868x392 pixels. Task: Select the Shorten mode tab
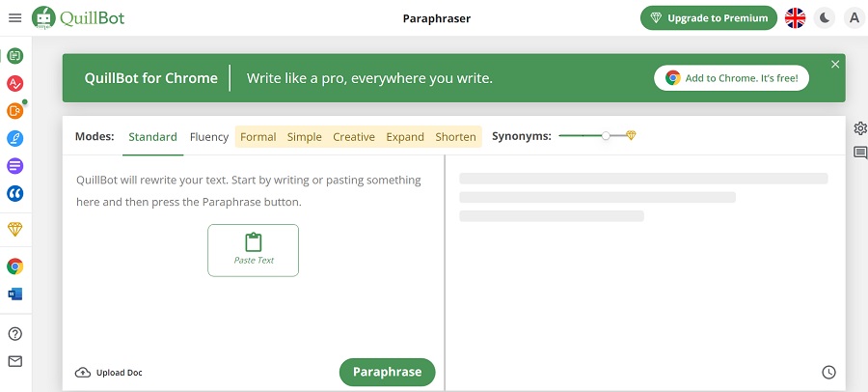click(455, 137)
